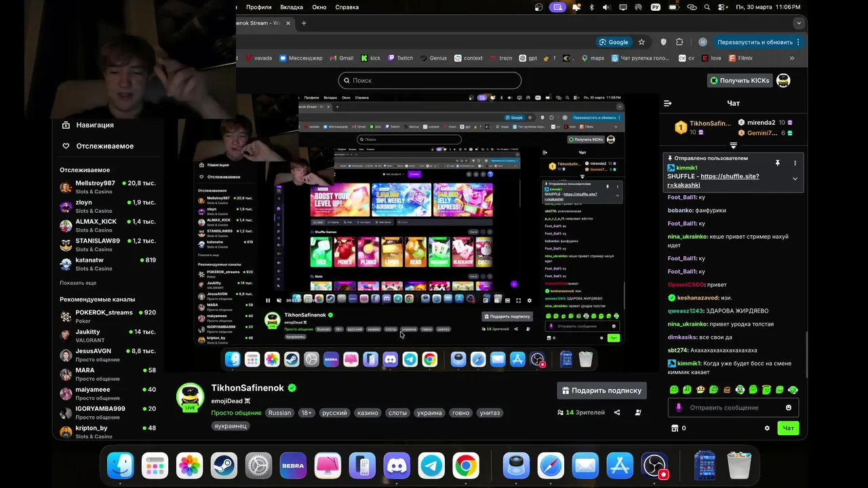Open Chrome three-dot menu beside Перезапустить
868x488 pixels.
coord(798,42)
